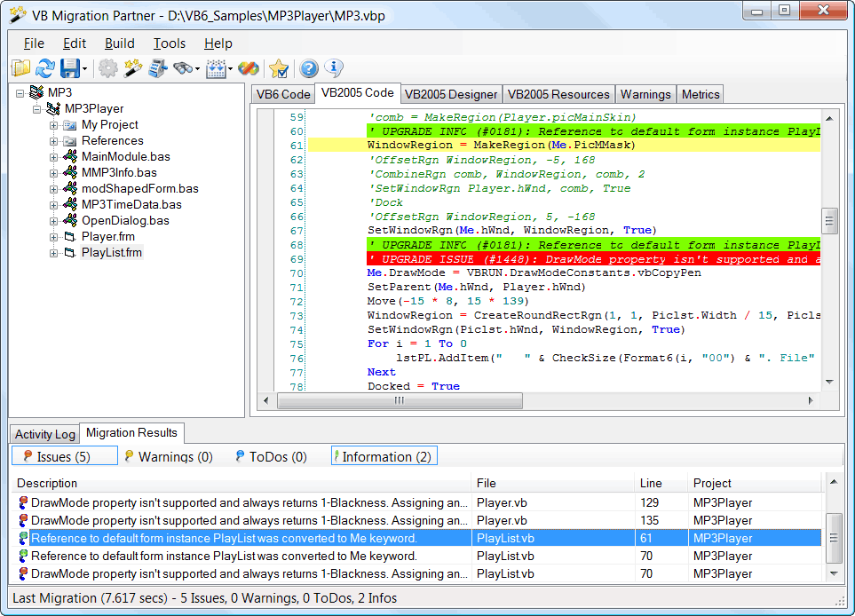This screenshot has width=855, height=616.
Task: Click the binoculars find icon
Action: (x=183, y=68)
